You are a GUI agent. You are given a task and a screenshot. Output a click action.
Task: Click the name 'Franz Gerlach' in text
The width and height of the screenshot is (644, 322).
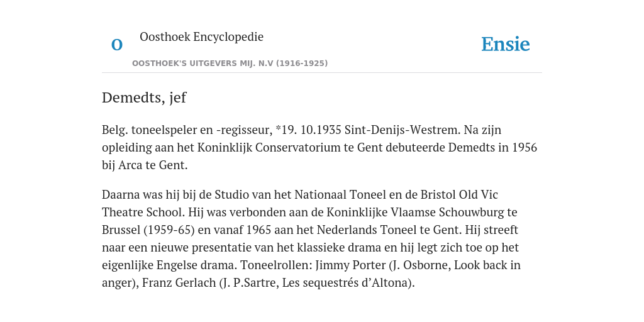(179, 283)
